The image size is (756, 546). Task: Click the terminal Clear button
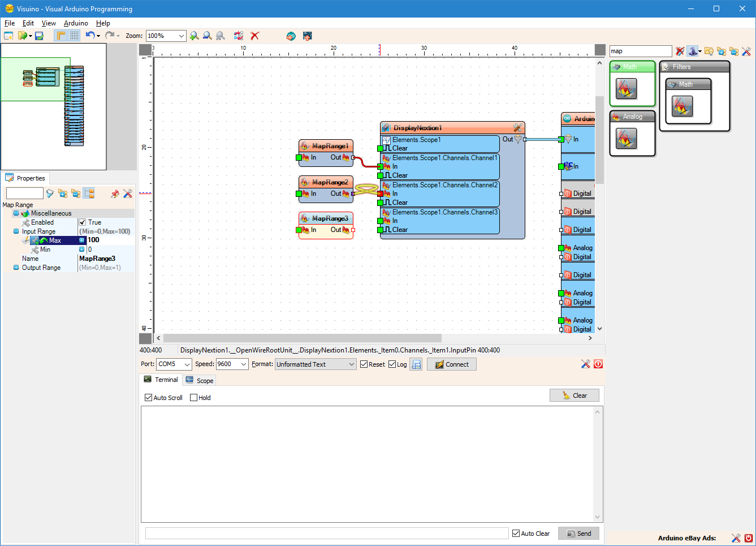tap(574, 395)
